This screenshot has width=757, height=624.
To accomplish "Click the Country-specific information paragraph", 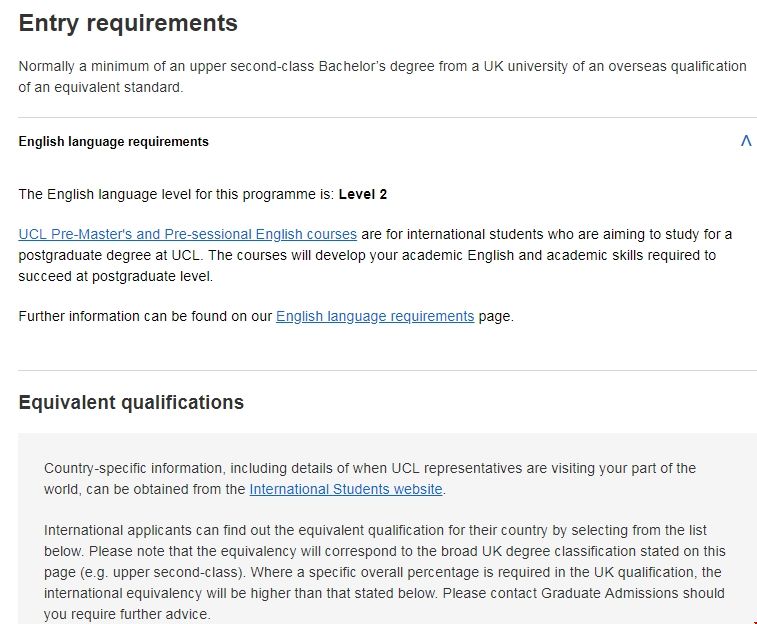I will [370, 468].
